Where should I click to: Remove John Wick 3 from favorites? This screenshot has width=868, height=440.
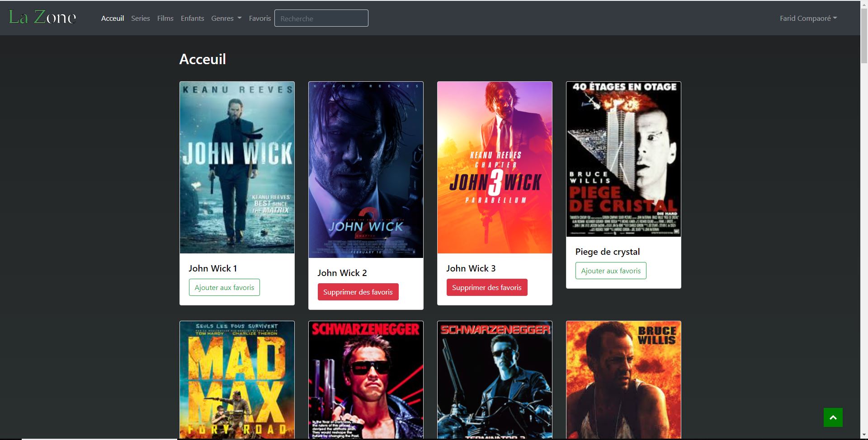(x=487, y=287)
